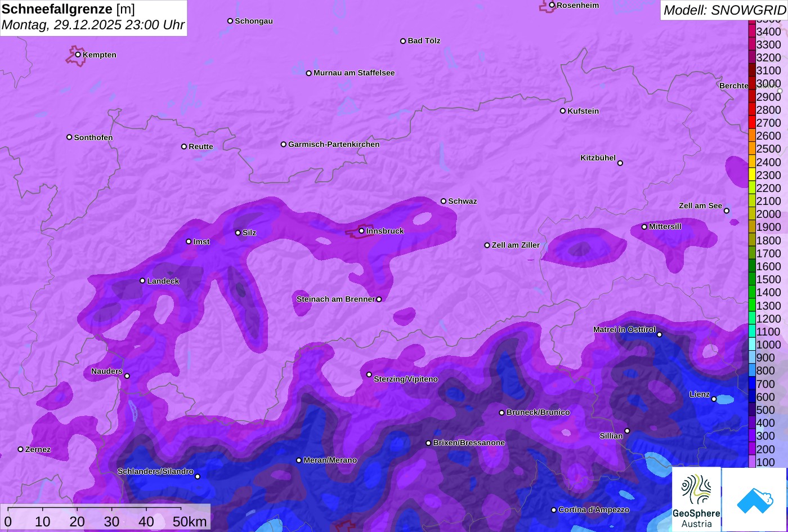
Task: Select the Brixen/Bressanone label
Action: pos(469,442)
